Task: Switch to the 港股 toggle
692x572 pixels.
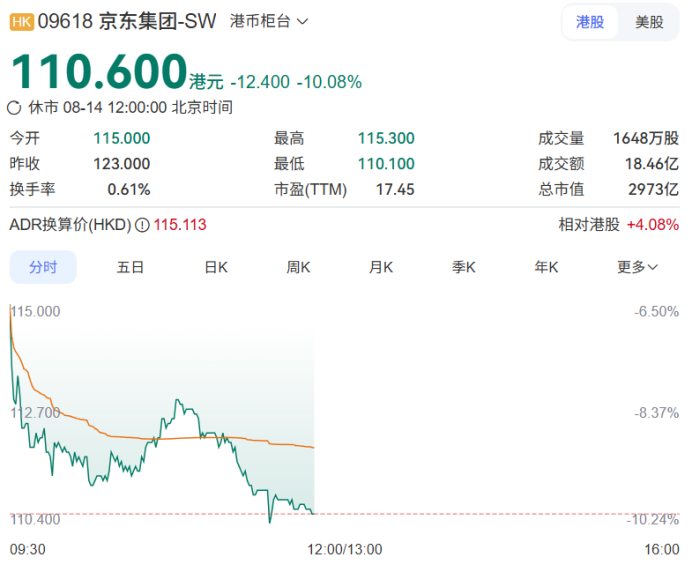Action: (x=590, y=22)
